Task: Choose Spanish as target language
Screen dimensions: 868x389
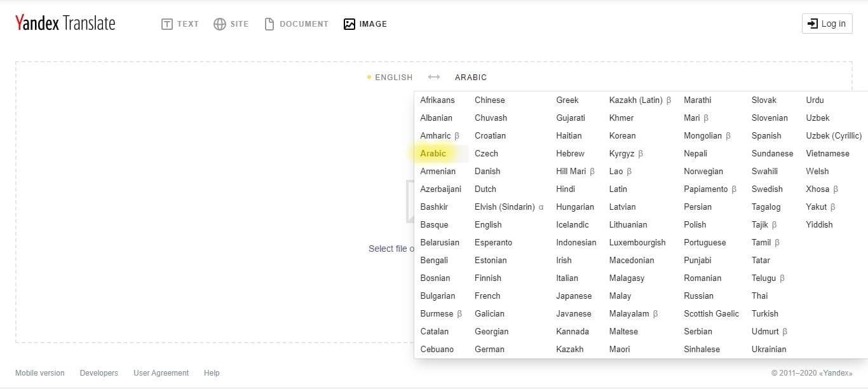Action: (x=766, y=135)
